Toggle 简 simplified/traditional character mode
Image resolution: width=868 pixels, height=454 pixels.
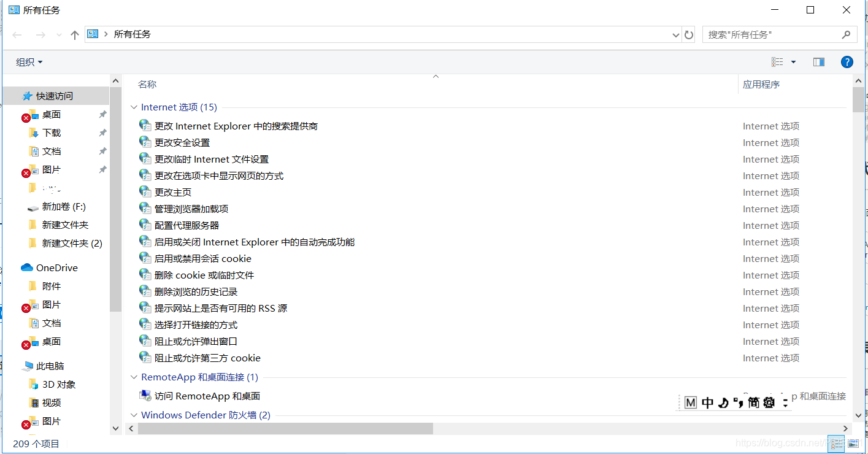[x=754, y=402]
